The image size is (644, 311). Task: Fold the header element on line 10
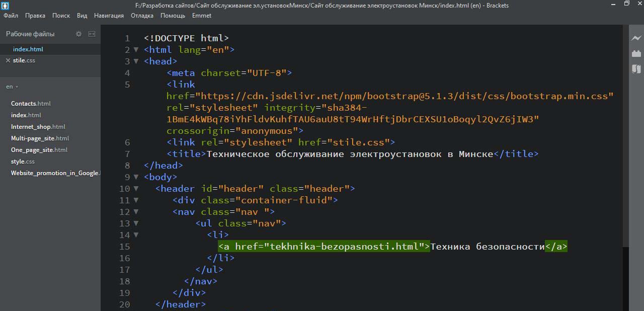[136, 189]
